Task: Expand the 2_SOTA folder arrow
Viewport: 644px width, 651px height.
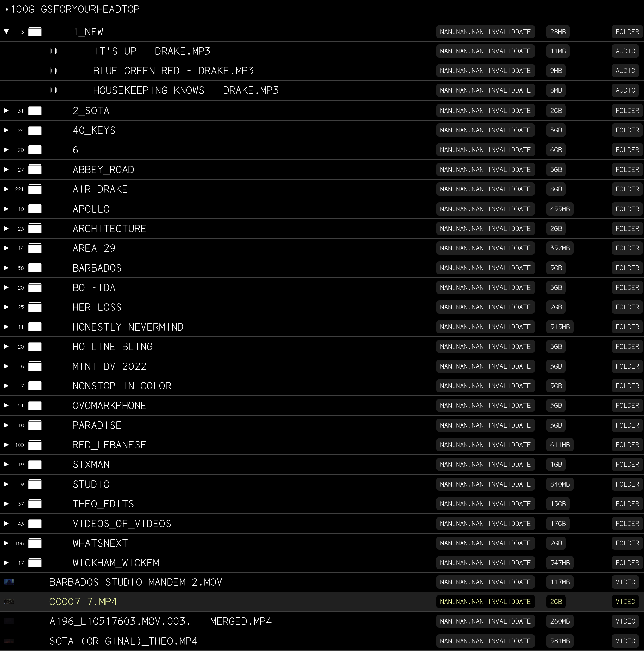Action: coord(6,111)
